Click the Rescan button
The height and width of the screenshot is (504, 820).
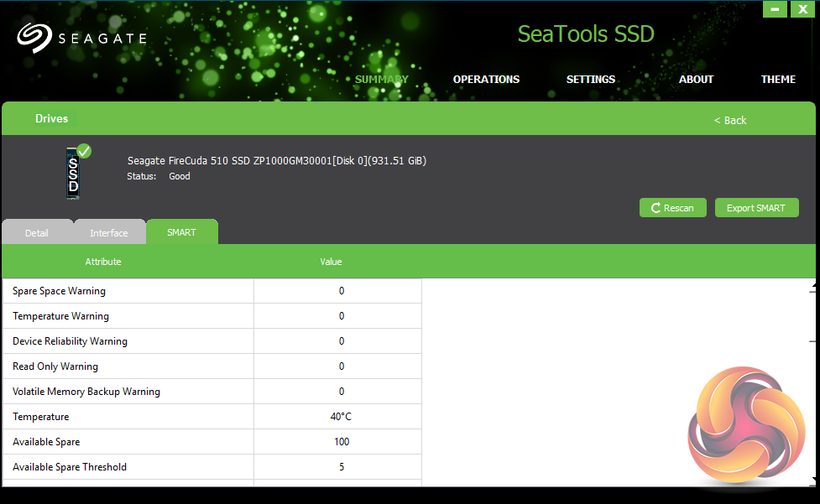pos(673,208)
